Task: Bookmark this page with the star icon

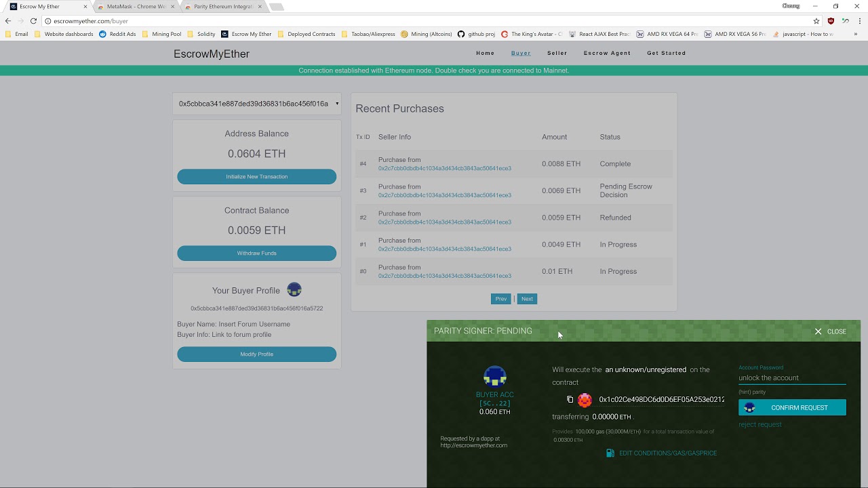Action: tap(816, 21)
